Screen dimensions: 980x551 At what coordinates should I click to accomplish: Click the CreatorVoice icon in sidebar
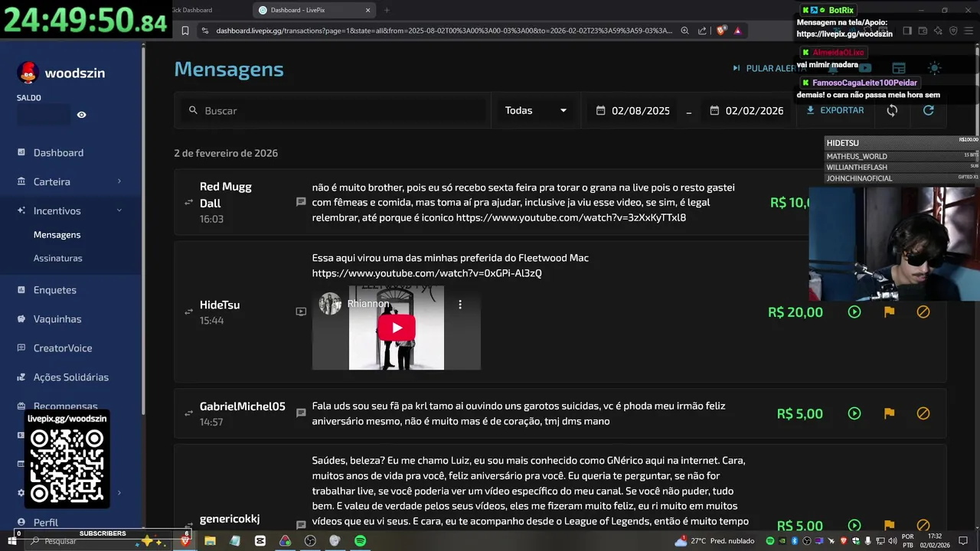coord(21,348)
